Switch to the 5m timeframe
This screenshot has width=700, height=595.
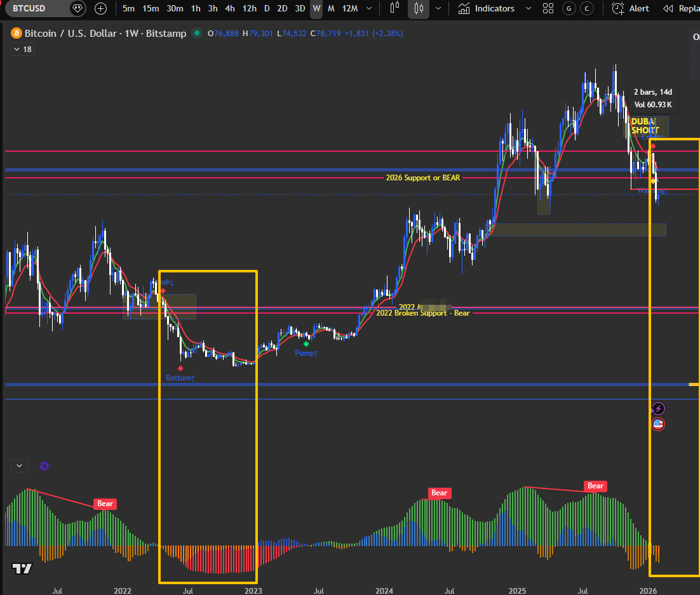[128, 8]
